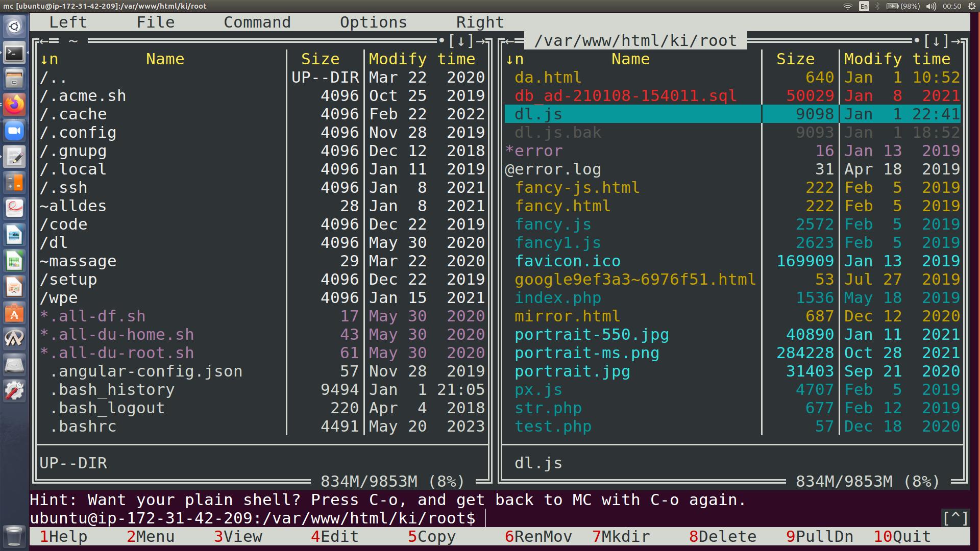Launch Zoom from the launcher
980x551 pixels.
pos(14,131)
